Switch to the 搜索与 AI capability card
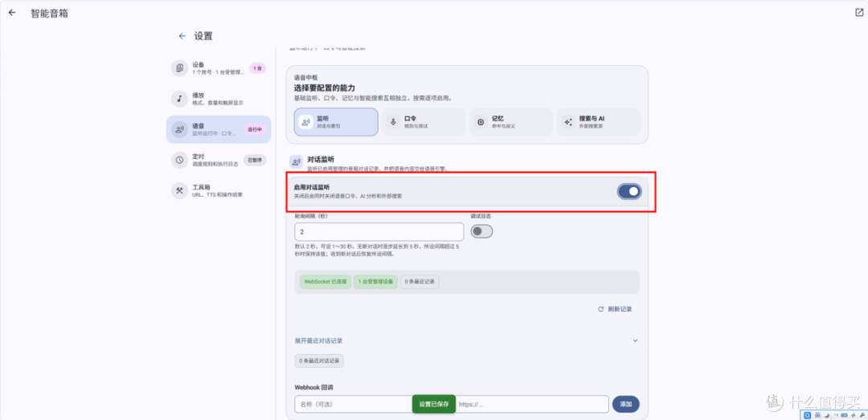Screen dimensions: 868x420 coord(599,122)
